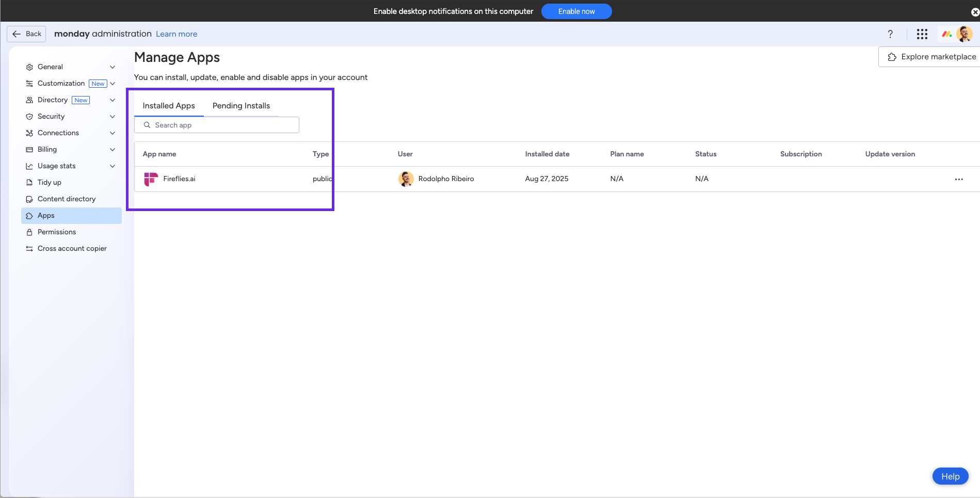Click the Enable now button
Viewport: 980px width, 498px height.
pyautogui.click(x=576, y=11)
